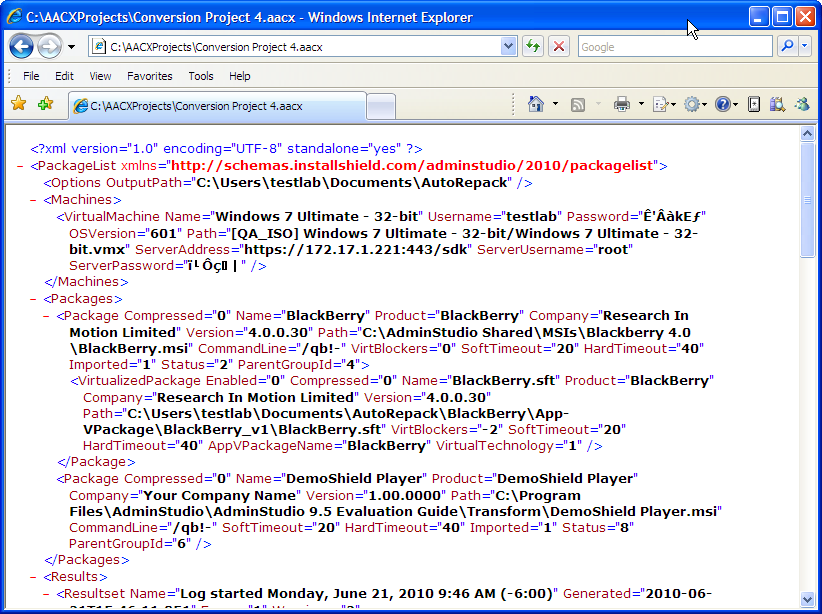Go to the Home page

pos(536,104)
